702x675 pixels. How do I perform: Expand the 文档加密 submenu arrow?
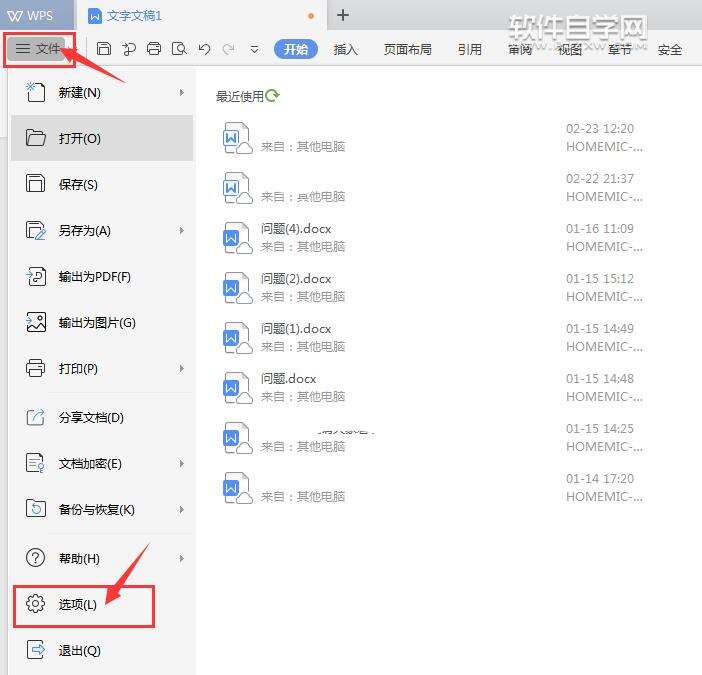click(x=181, y=464)
